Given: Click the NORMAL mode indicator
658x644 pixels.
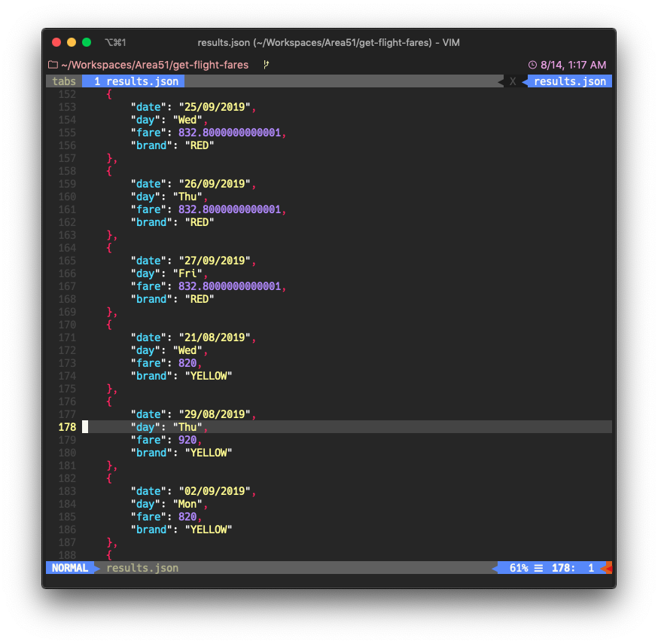Looking at the screenshot, I should (x=70, y=568).
